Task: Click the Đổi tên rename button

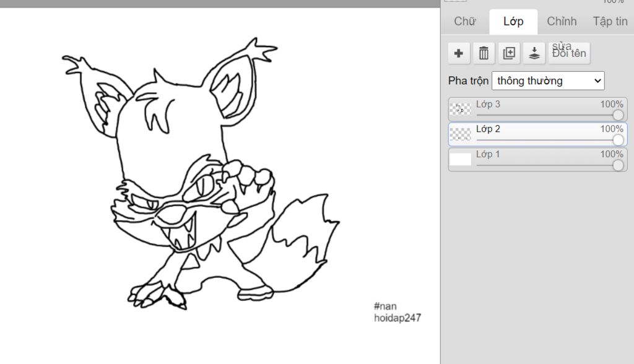Action: coord(570,53)
